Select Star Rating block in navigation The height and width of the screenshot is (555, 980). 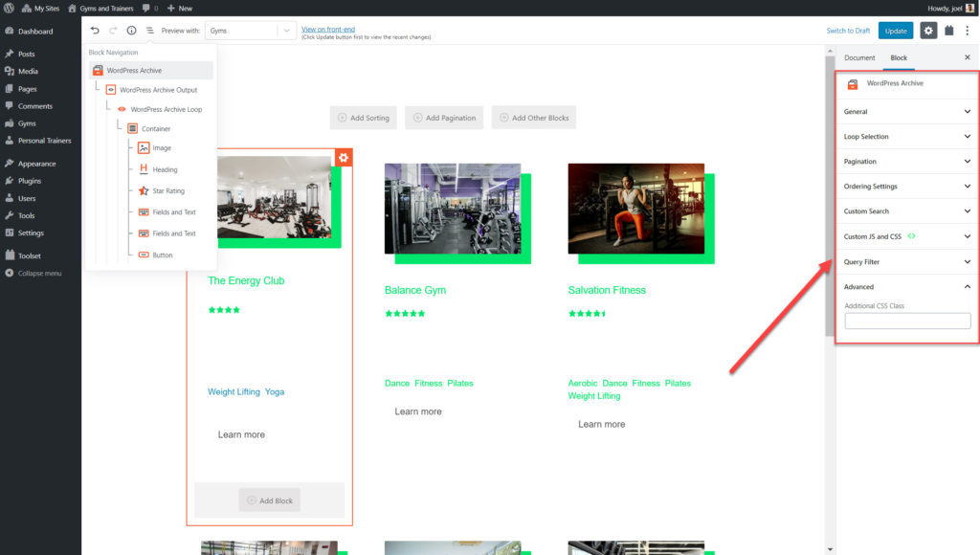[168, 191]
